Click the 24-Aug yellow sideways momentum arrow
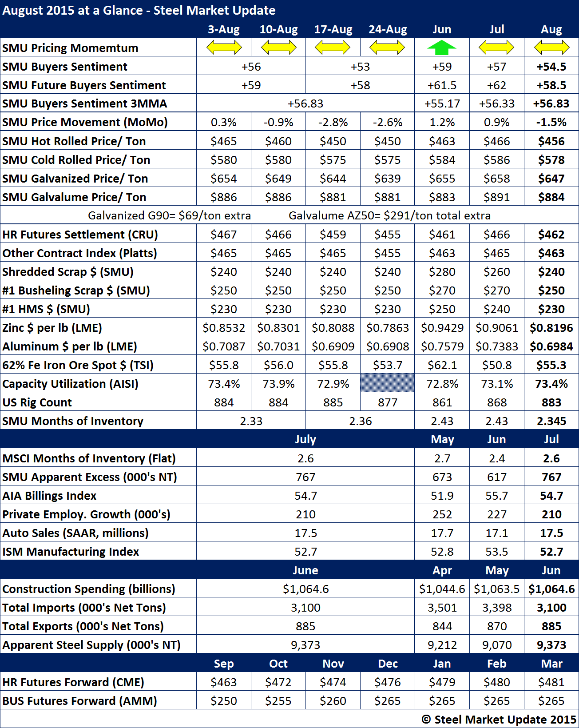 387,47
